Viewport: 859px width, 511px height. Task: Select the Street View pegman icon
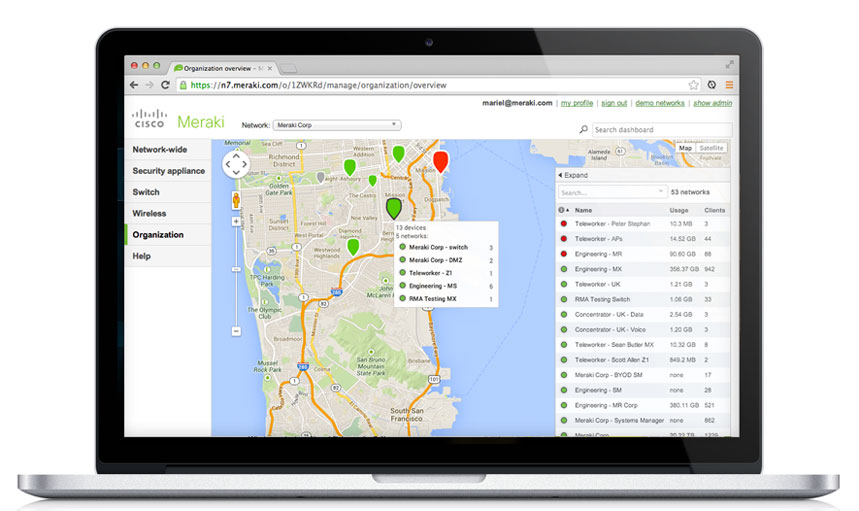point(236,200)
